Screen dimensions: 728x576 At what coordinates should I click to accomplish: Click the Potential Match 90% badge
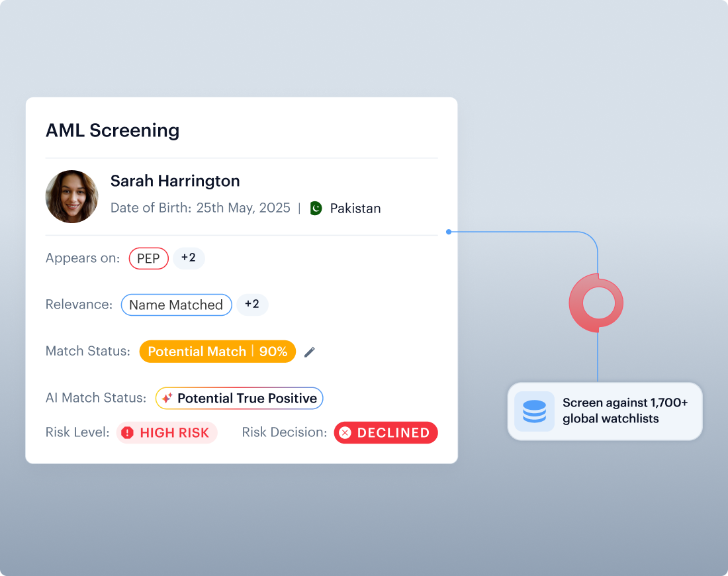[218, 352]
